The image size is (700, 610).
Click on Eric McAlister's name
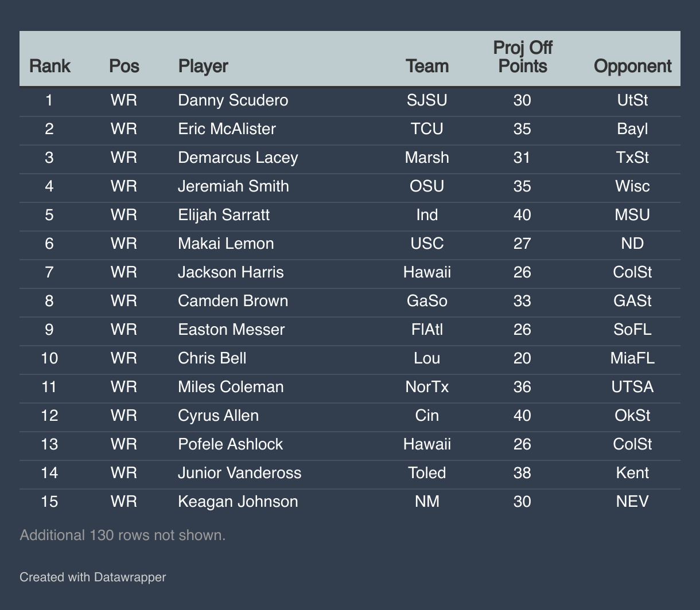point(227,129)
